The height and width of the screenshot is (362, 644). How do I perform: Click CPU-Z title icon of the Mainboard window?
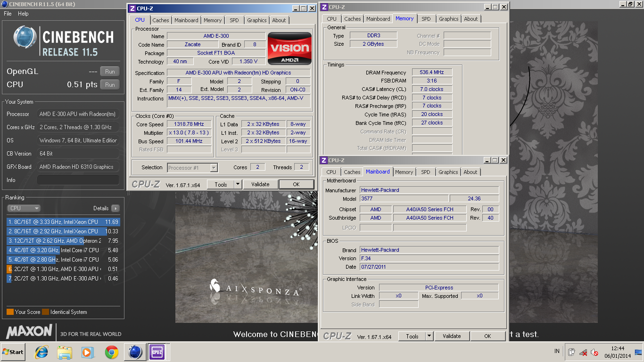coord(324,160)
